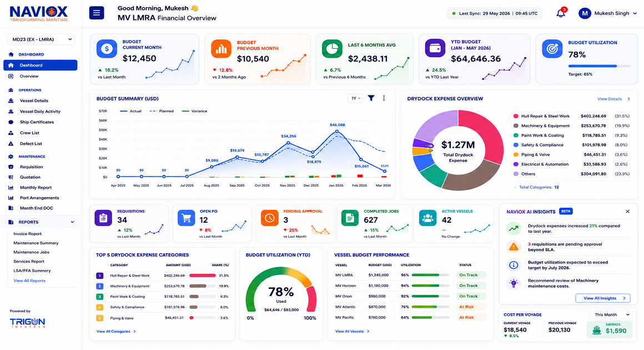644x350 pixels.
Task: Go to Vessel Details
Action: click(x=34, y=101)
